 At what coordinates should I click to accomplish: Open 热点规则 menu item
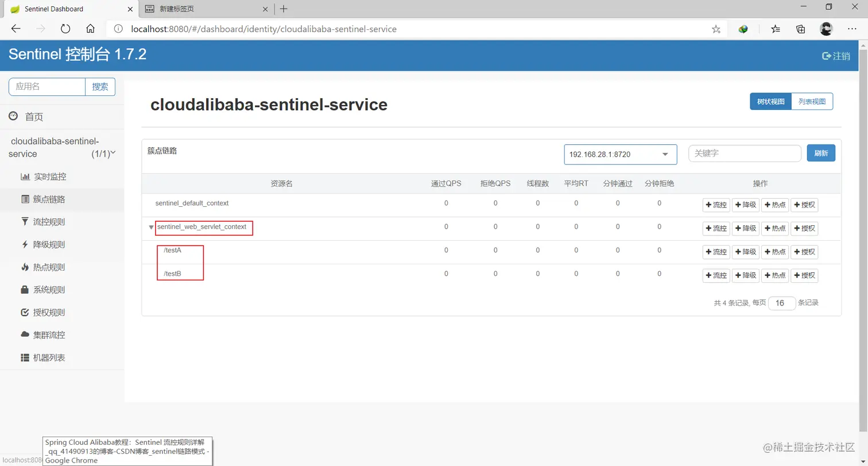(x=44, y=267)
